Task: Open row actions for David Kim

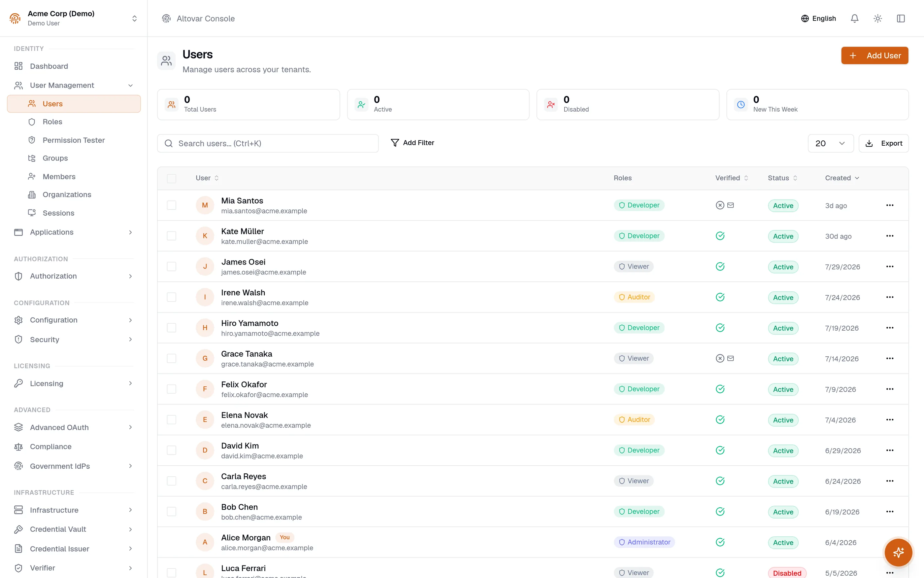Action: (890, 450)
